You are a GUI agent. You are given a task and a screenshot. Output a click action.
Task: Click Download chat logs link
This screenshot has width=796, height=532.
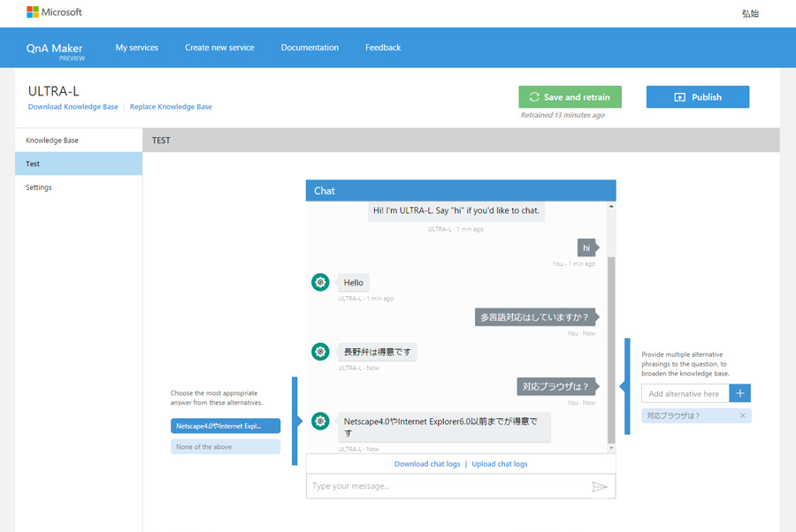click(x=427, y=464)
